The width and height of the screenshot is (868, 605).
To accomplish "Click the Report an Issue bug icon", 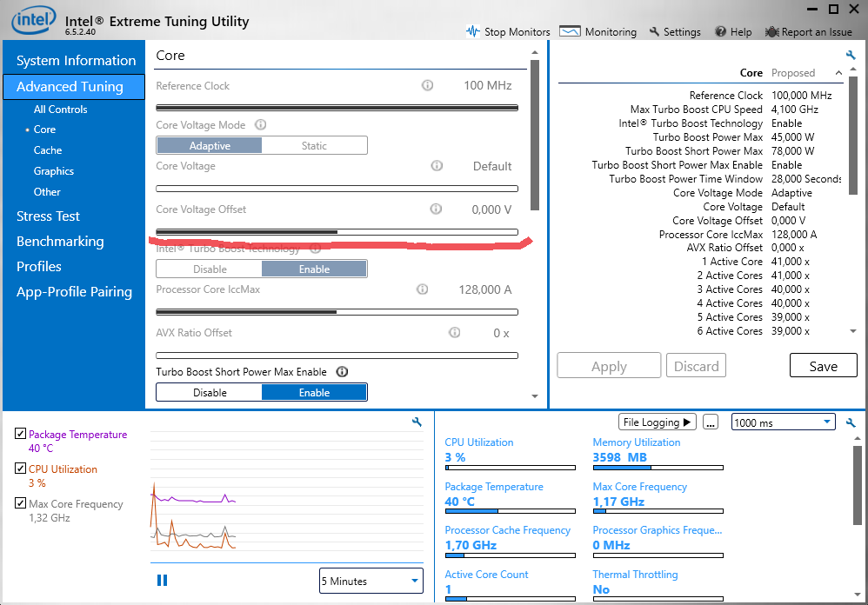I will pos(771,31).
